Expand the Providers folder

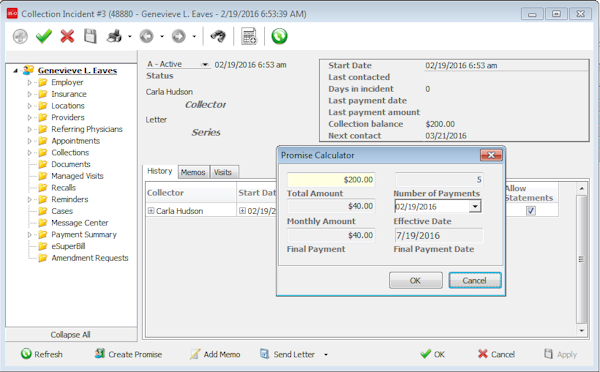(x=29, y=117)
